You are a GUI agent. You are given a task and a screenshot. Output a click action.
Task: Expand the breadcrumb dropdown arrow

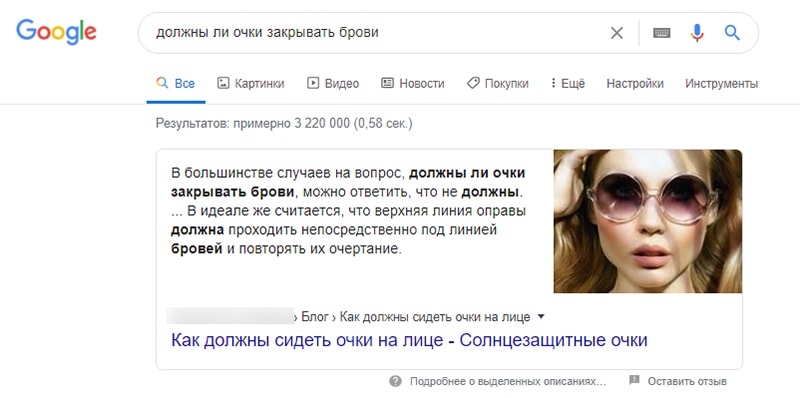(541, 317)
